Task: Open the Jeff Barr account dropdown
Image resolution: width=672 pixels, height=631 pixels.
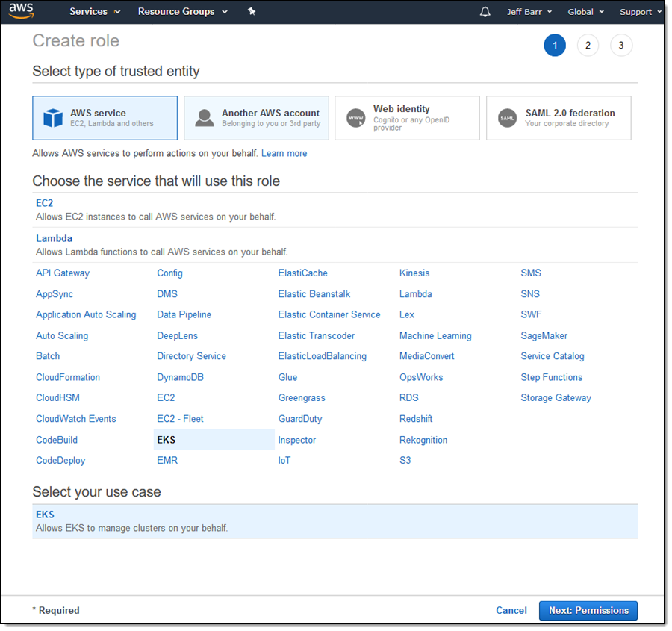Action: coord(529,12)
